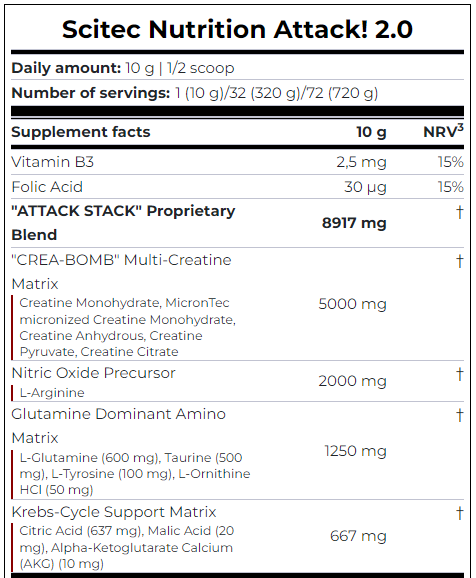
Task: Click the 2,5 mg Vitamin B3 value
Action: coord(361,162)
